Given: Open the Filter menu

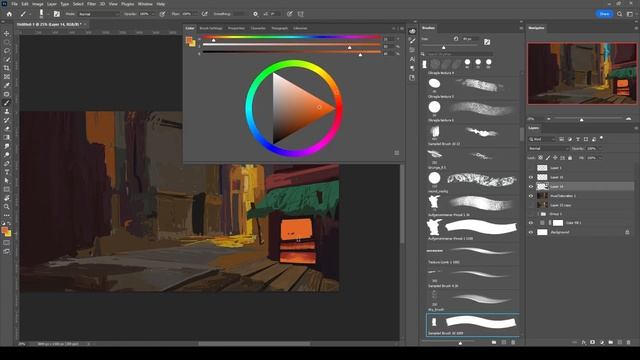Looking at the screenshot, I should (91, 4).
